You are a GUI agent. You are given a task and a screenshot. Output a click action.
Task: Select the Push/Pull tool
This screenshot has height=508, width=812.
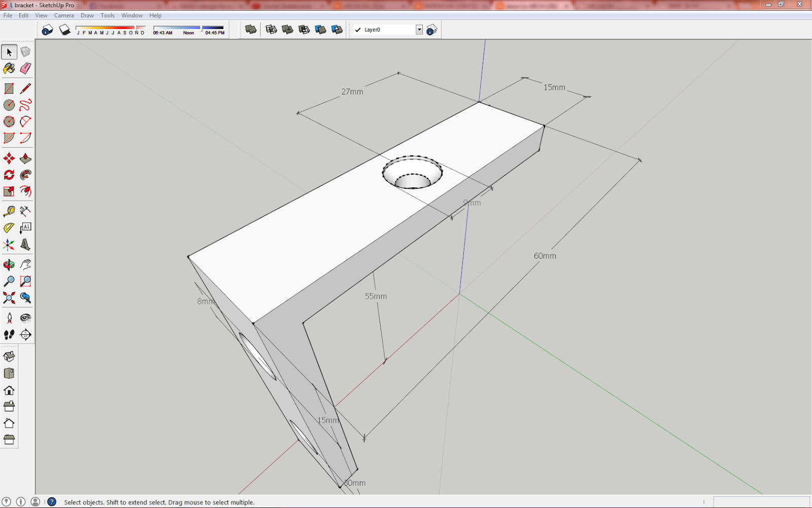pos(25,158)
